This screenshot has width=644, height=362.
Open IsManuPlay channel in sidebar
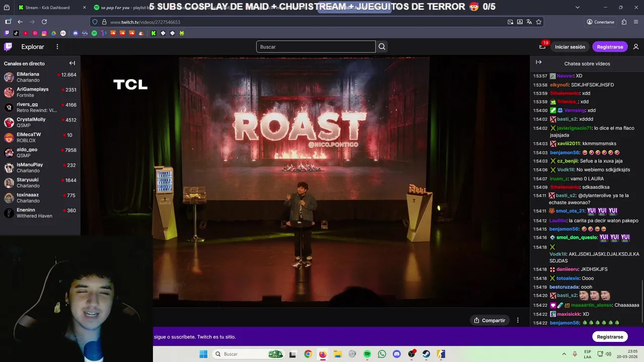tap(40, 167)
